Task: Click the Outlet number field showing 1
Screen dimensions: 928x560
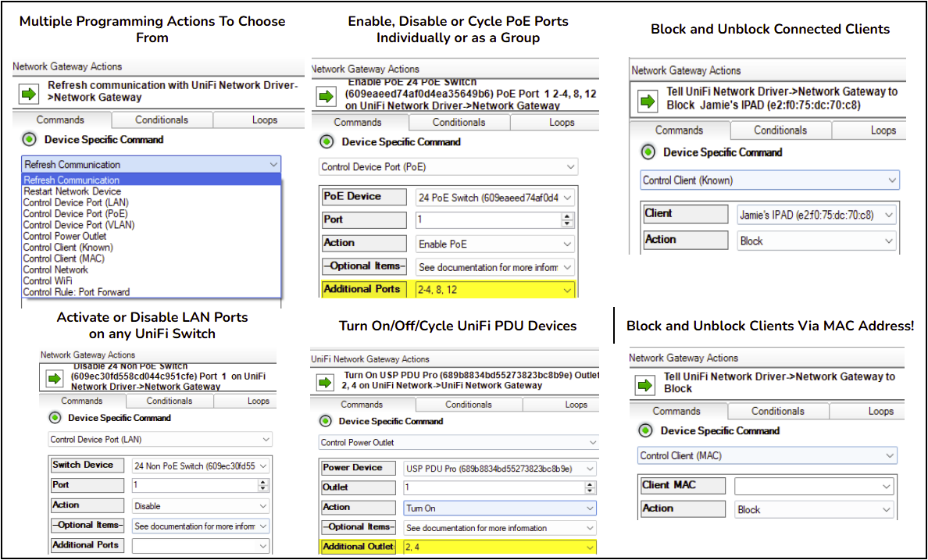Action: (494, 488)
